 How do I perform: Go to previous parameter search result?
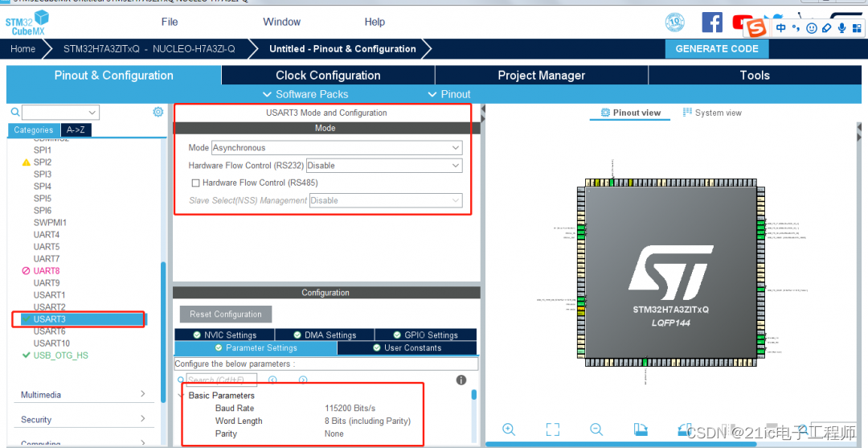(x=272, y=380)
